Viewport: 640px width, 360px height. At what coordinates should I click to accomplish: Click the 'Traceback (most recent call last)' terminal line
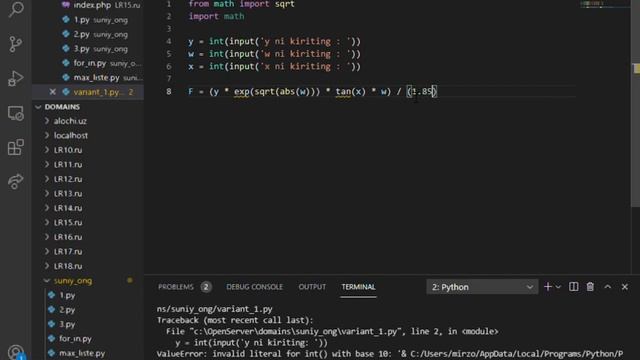coord(235,320)
